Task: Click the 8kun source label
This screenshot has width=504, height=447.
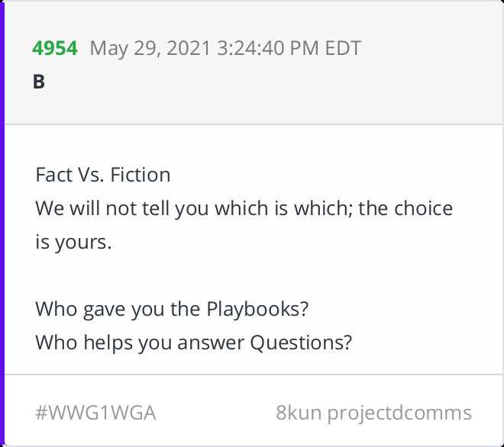Action: pyautogui.click(x=299, y=413)
